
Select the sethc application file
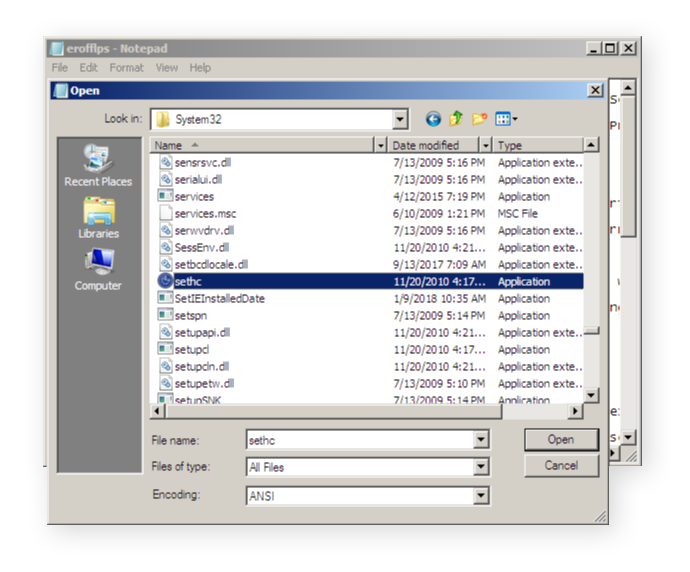point(188,282)
